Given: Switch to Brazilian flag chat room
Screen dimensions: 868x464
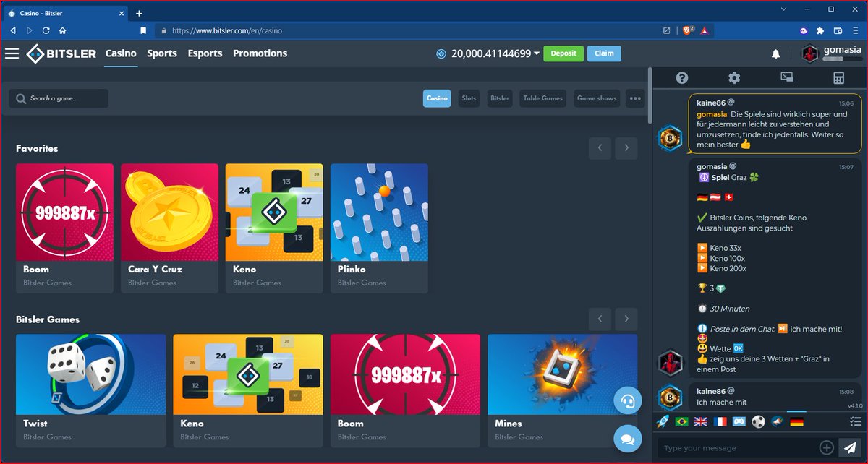Looking at the screenshot, I should click(x=681, y=421).
